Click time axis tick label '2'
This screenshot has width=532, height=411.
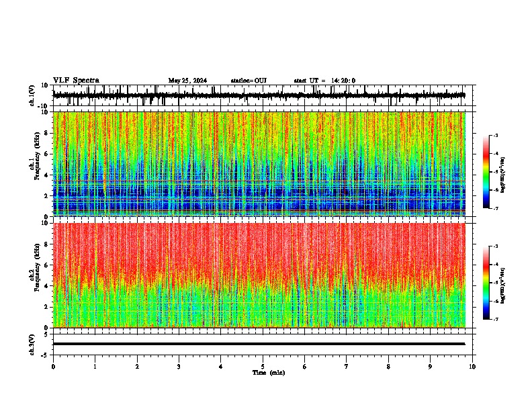tap(137, 367)
